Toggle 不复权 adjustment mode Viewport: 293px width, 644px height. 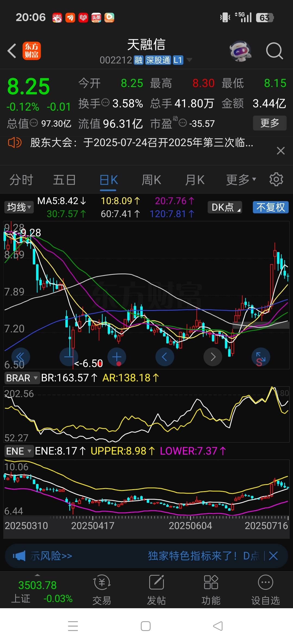pyautogui.click(x=271, y=207)
